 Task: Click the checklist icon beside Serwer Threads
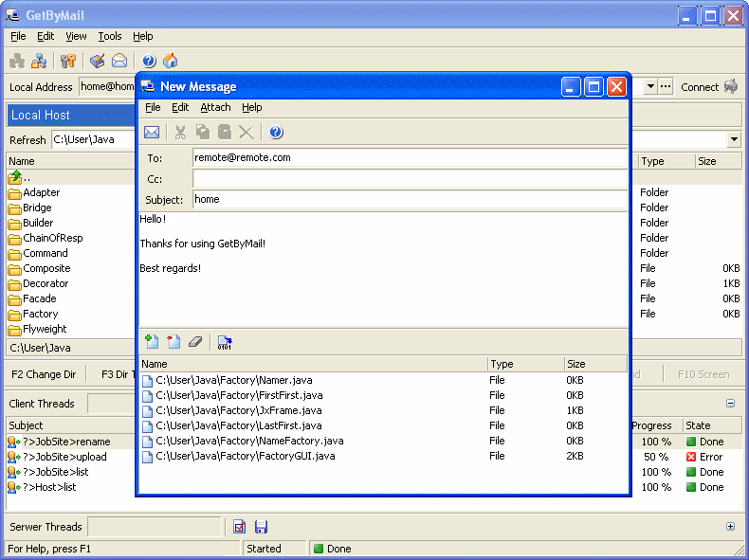[239, 527]
